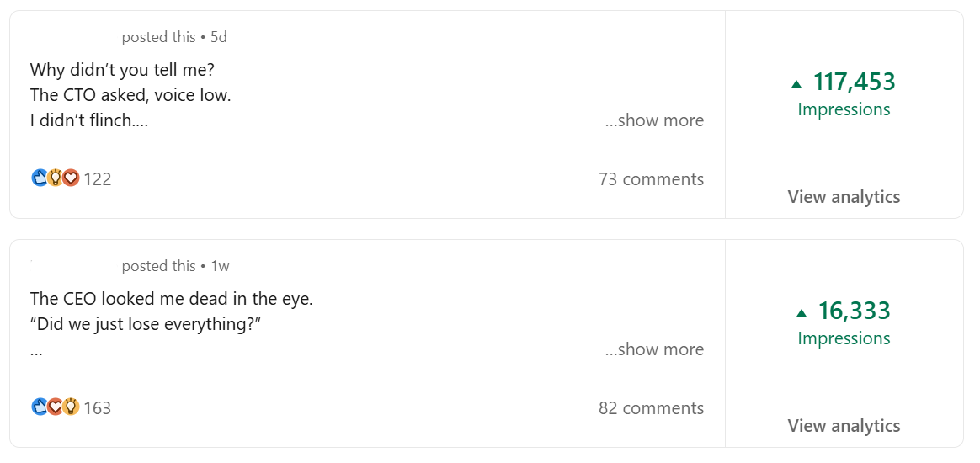
Task: Click the blue like reaction icon on the CEO post
Action: [39, 407]
